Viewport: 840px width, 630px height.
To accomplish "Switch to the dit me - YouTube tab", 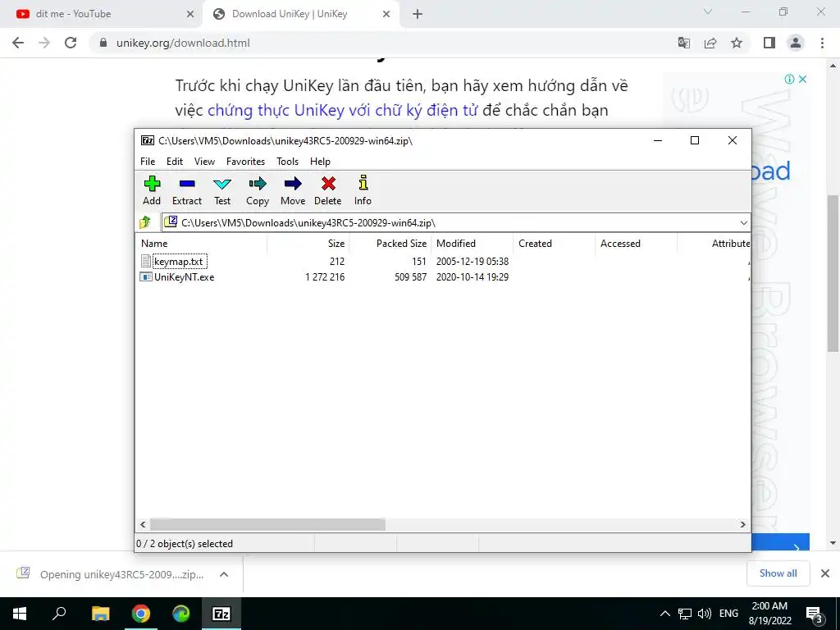I will click(x=102, y=14).
